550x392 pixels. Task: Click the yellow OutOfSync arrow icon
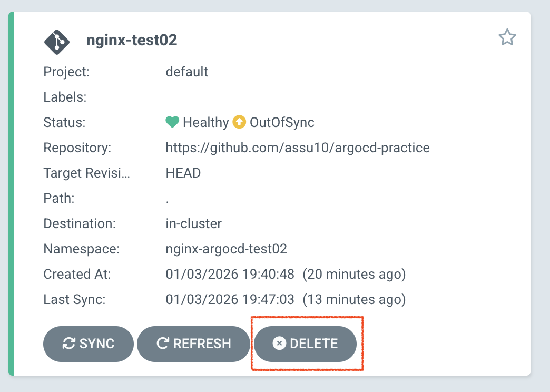tap(239, 122)
